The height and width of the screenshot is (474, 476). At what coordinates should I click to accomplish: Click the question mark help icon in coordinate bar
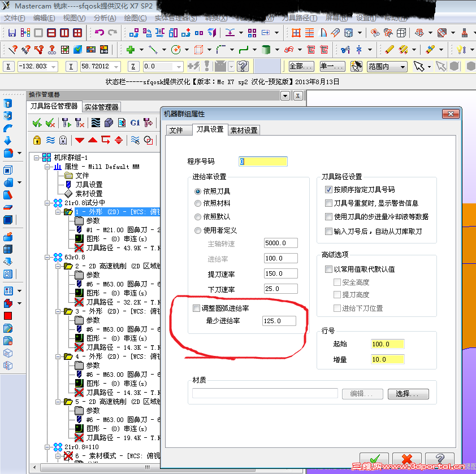243,66
